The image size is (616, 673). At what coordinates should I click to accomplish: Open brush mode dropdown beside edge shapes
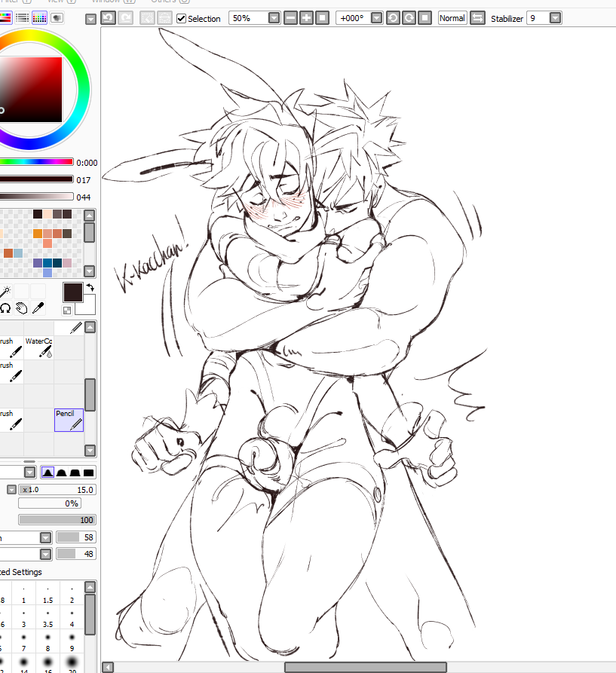tap(29, 472)
